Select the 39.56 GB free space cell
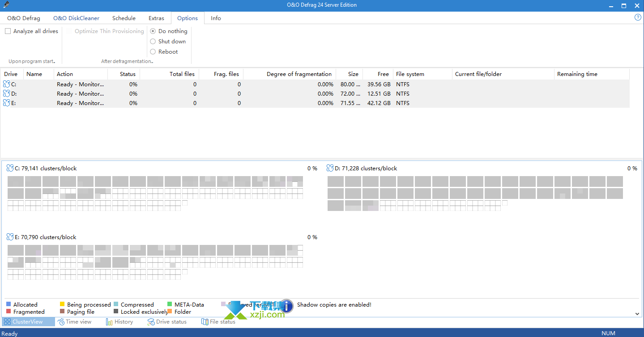The image size is (644, 337). (379, 84)
